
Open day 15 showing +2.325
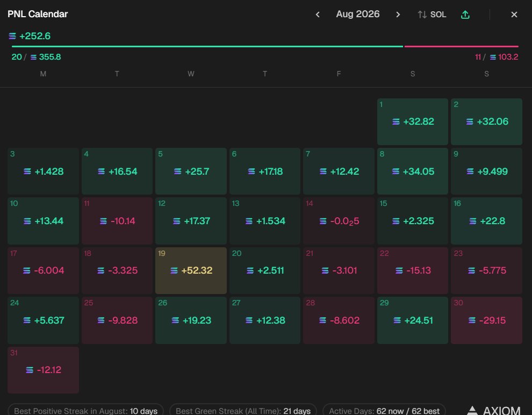pos(413,221)
